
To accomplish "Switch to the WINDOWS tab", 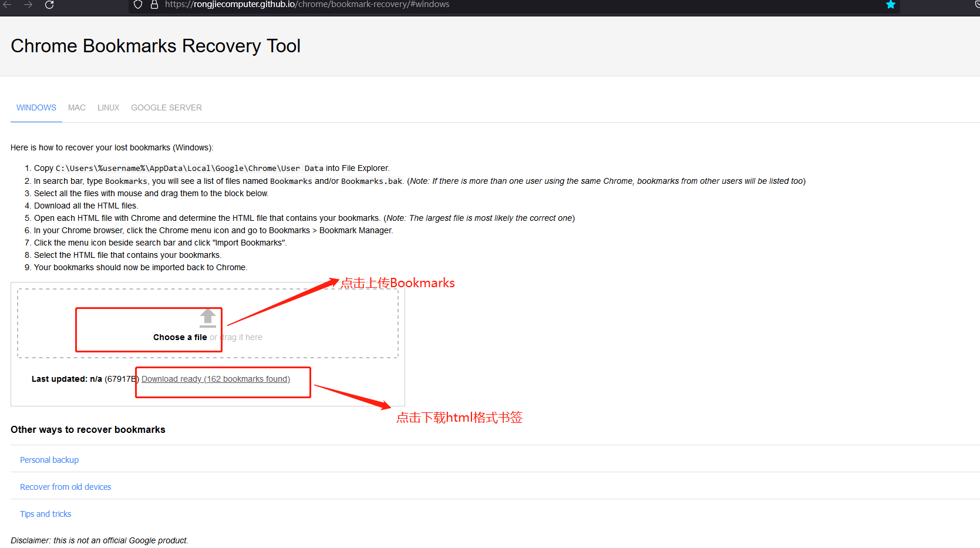I will tap(36, 107).
